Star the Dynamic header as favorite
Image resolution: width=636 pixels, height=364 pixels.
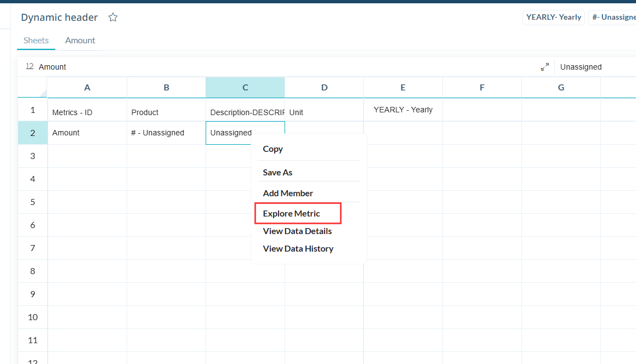(113, 18)
